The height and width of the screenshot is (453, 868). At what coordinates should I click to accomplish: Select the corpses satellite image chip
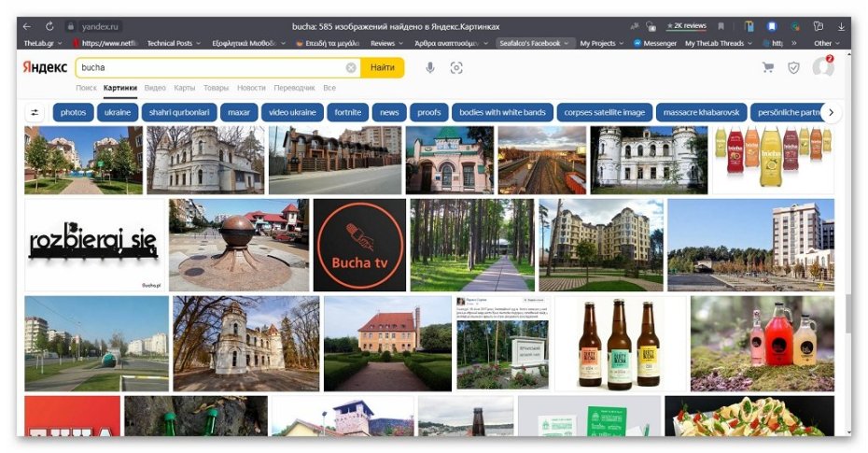tap(605, 112)
